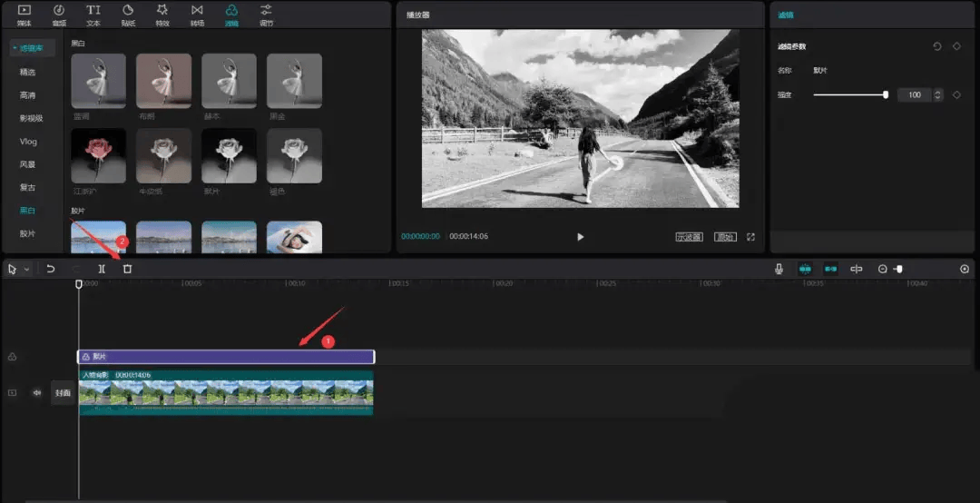The height and width of the screenshot is (503, 980).
Task: Open the 转场 transitions tab
Action: (197, 15)
